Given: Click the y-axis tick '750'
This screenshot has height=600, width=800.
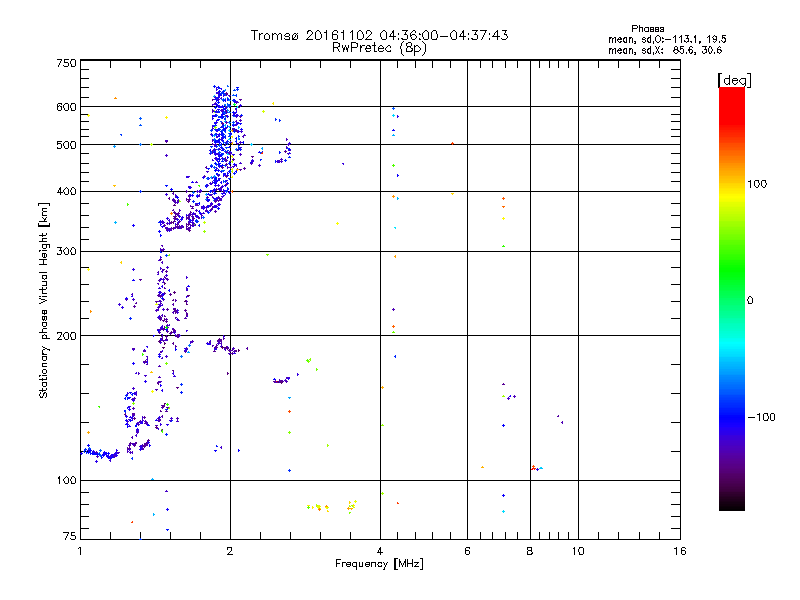Looking at the screenshot, I should pyautogui.click(x=66, y=63).
